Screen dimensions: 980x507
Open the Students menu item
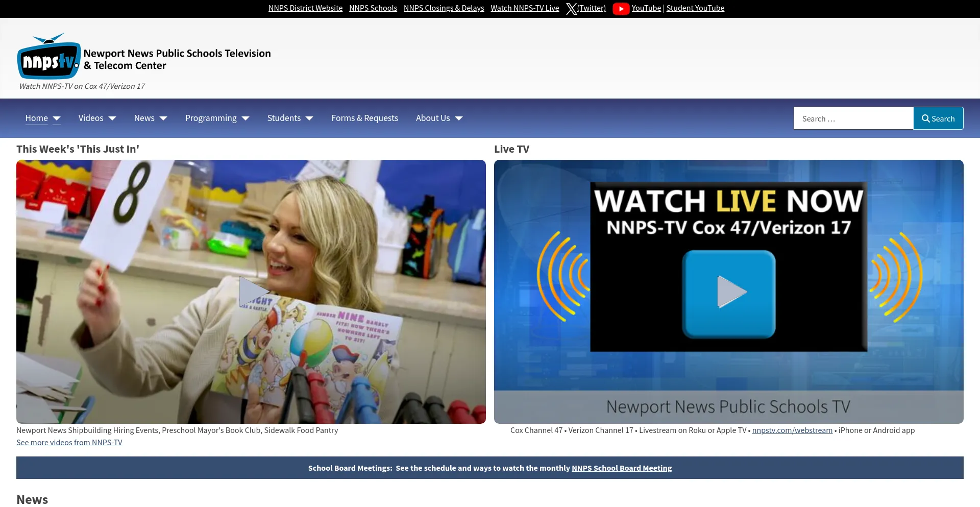pyautogui.click(x=284, y=118)
